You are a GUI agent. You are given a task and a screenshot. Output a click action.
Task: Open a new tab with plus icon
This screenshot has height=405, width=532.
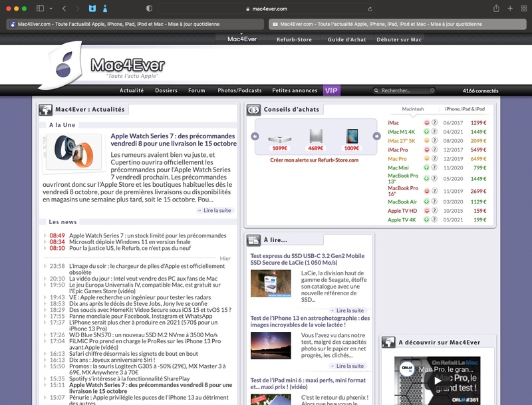click(510, 9)
